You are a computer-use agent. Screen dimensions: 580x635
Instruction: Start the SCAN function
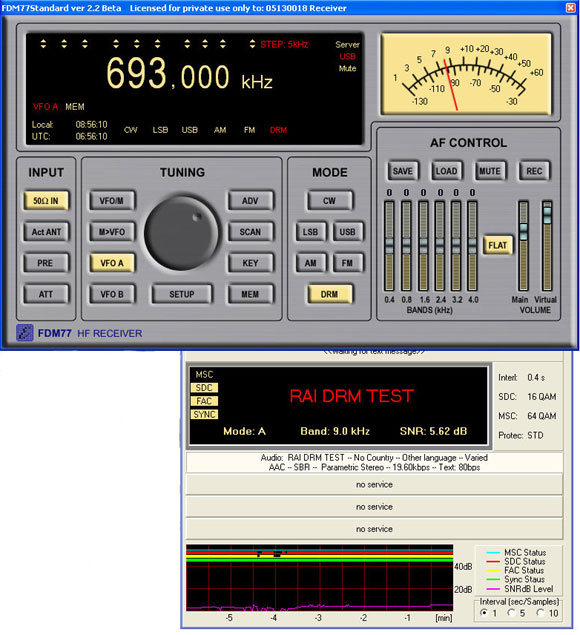(250, 232)
